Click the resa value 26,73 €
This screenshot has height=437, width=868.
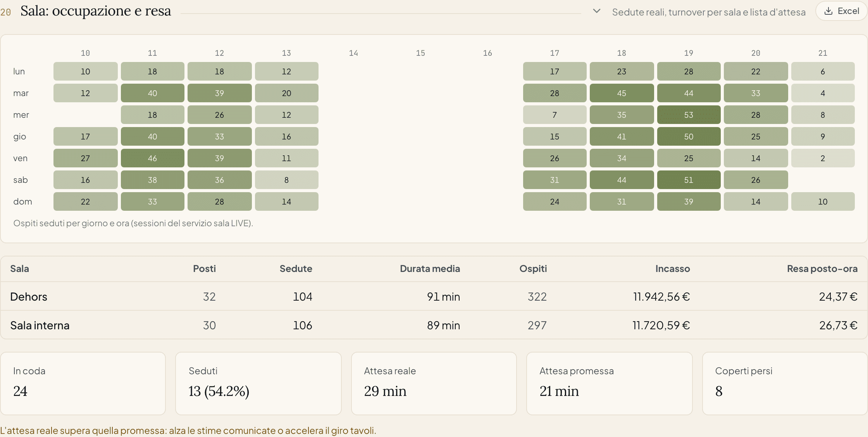[838, 325]
